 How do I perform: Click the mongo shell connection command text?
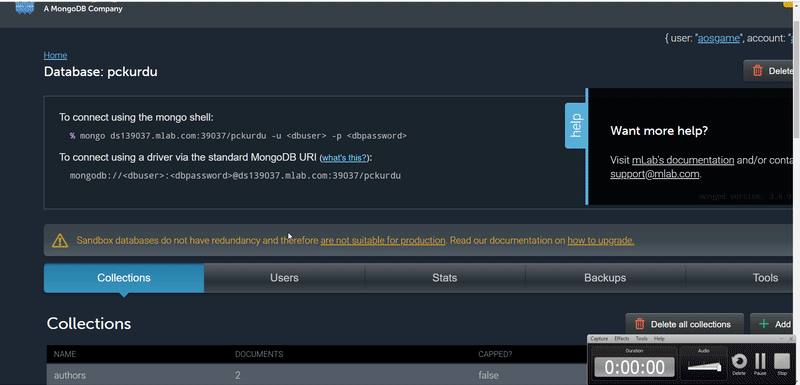[243, 136]
